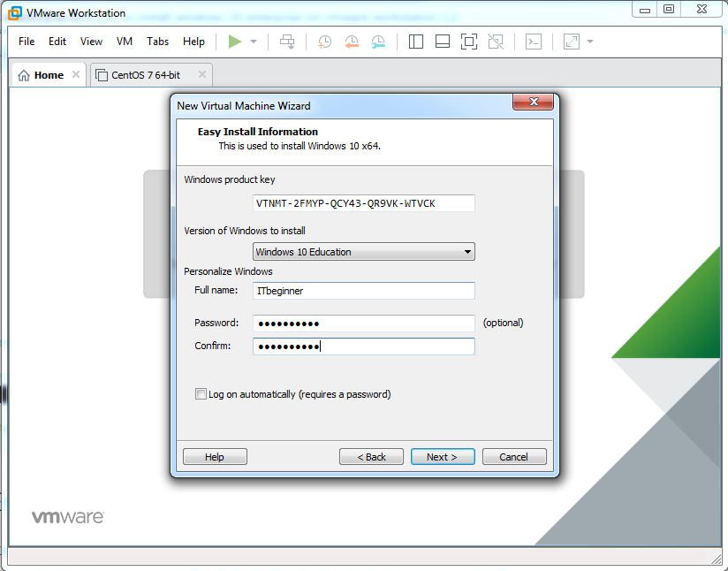Close the Home tab

(76, 74)
